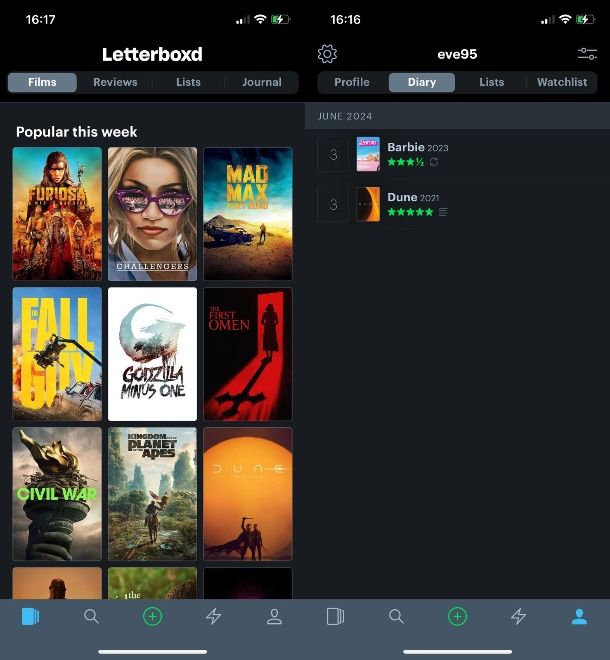Open activity lightning icon on left screen
Viewport: 610px width, 660px height.
(x=213, y=617)
